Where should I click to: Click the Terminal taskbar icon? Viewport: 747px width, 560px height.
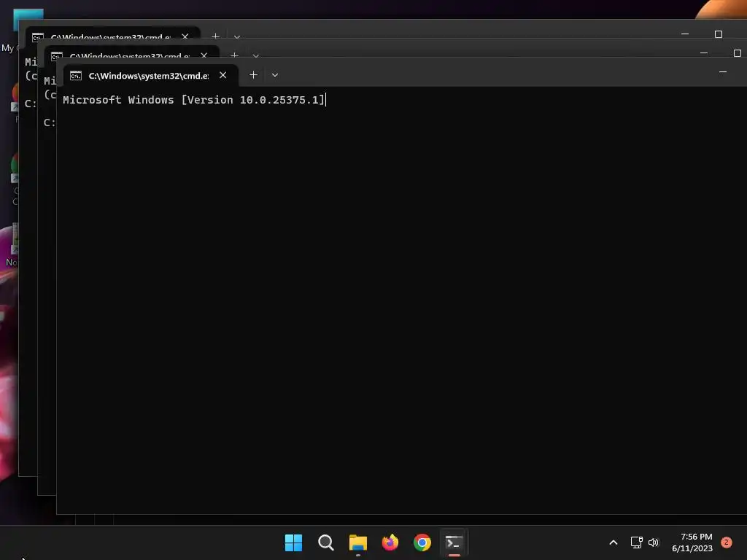[454, 542]
